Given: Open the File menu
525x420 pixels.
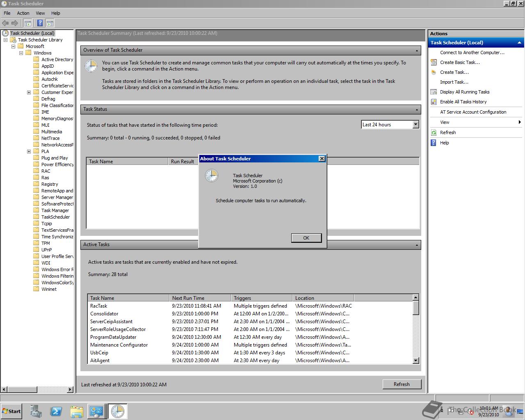Looking at the screenshot, I should tap(7, 13).
